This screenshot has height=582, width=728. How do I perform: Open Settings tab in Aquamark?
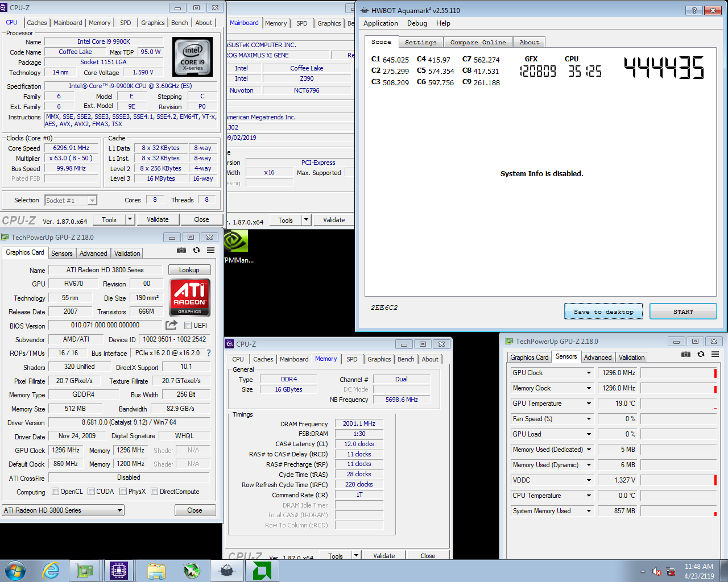pyautogui.click(x=421, y=43)
